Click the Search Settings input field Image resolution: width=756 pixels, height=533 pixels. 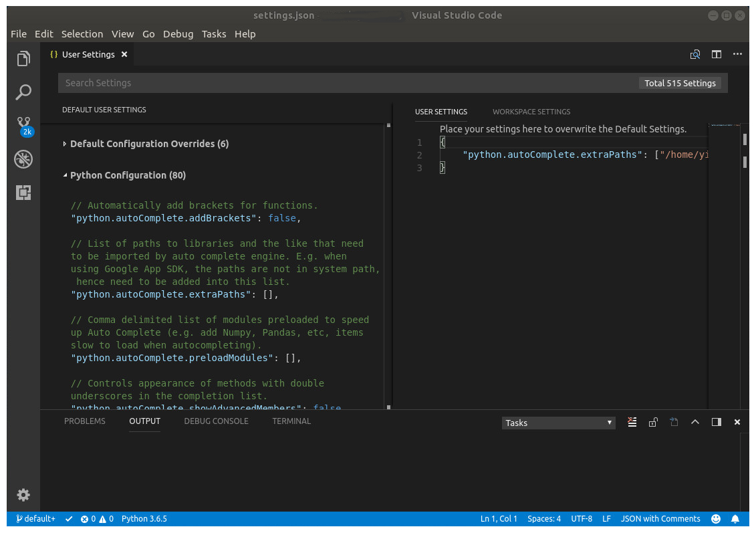pos(348,83)
